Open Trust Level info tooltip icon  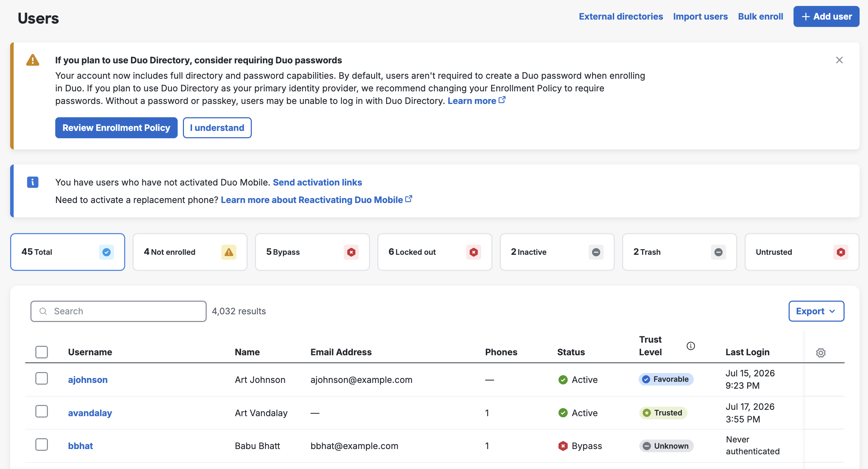[x=691, y=346]
